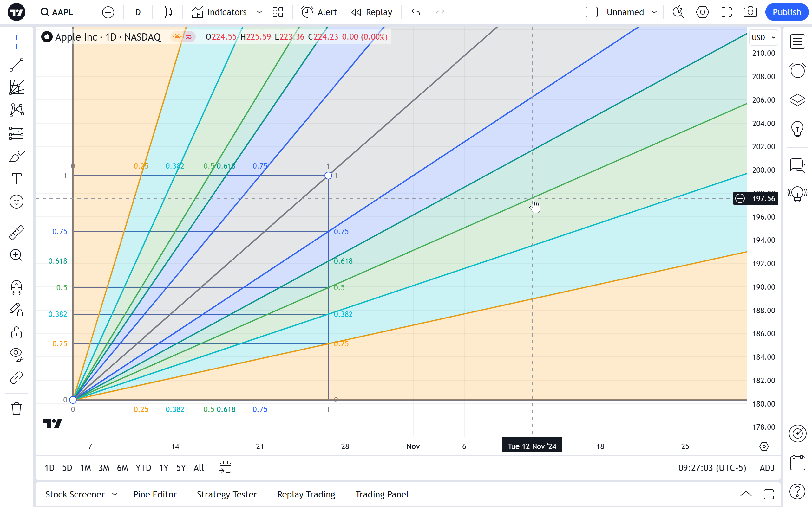Remove drawings with the trash icon
The image size is (812, 507).
[16, 409]
